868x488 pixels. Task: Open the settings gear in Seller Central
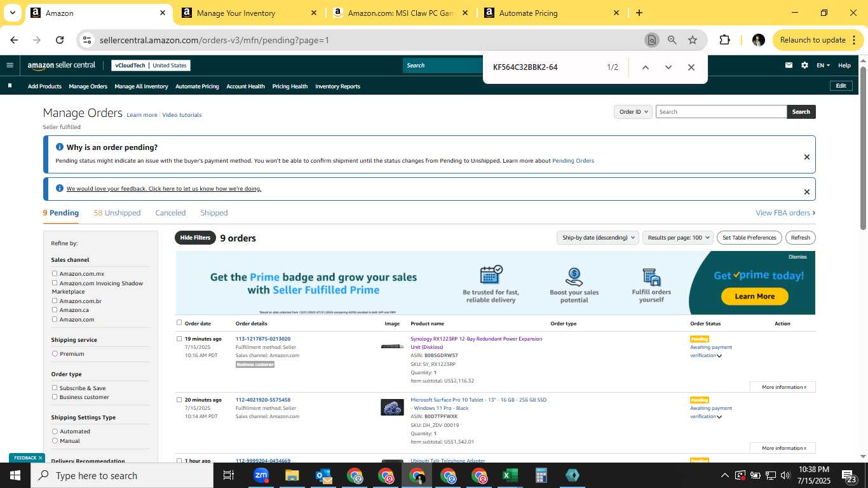pyautogui.click(x=804, y=65)
